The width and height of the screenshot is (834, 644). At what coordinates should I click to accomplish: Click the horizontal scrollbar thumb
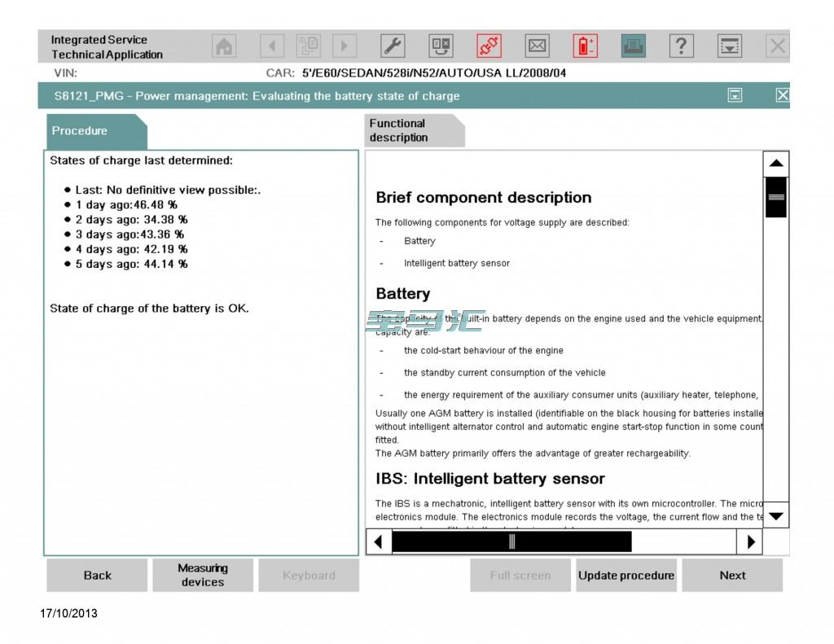point(511,542)
